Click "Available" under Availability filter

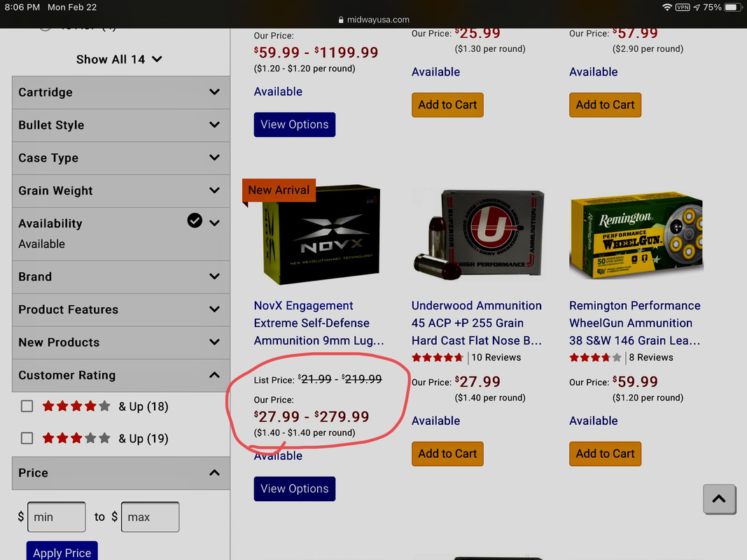coord(41,244)
